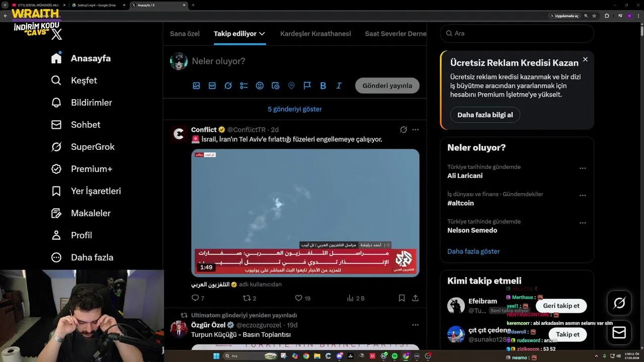644x362 pixels.
Task: Like the Conflict post
Action: pos(298,298)
